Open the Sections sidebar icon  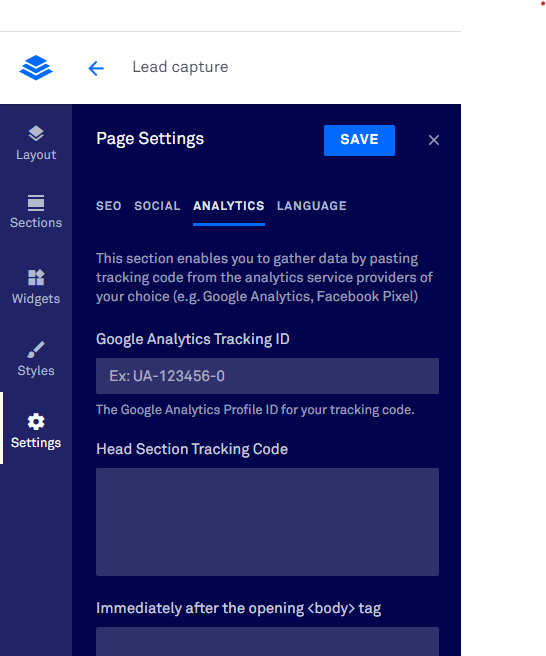point(36,203)
